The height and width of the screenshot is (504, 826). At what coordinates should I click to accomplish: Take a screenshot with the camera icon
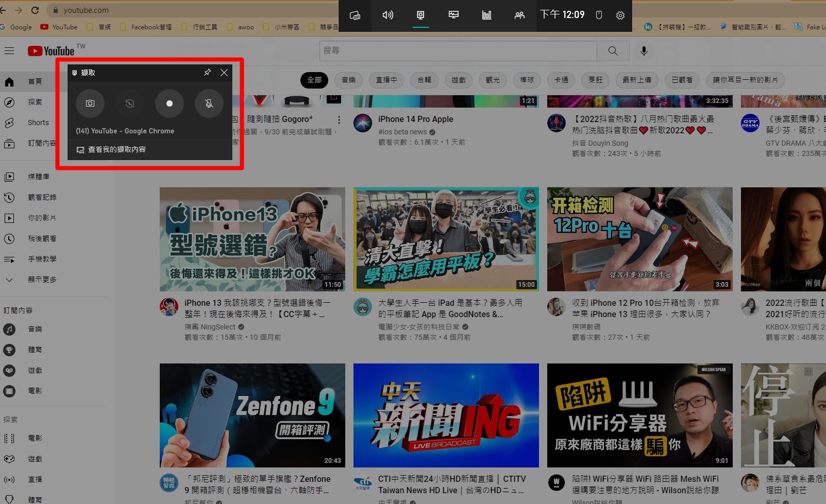pos(90,103)
